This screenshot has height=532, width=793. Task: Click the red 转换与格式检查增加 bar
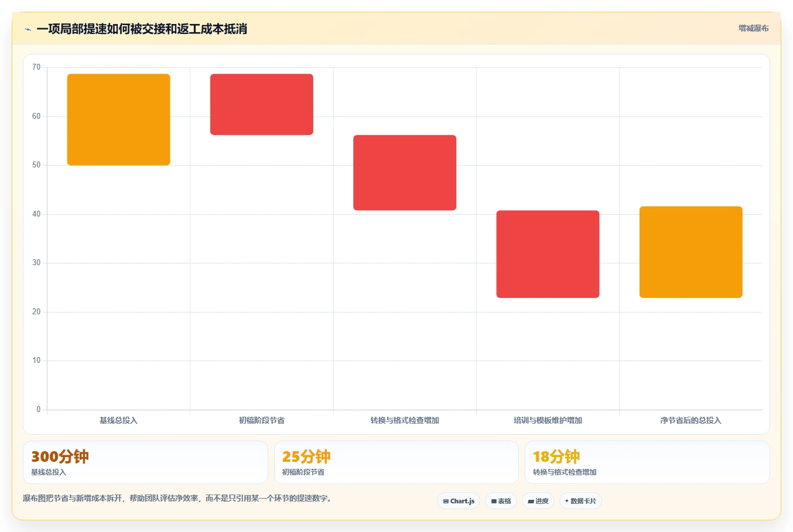(405, 173)
